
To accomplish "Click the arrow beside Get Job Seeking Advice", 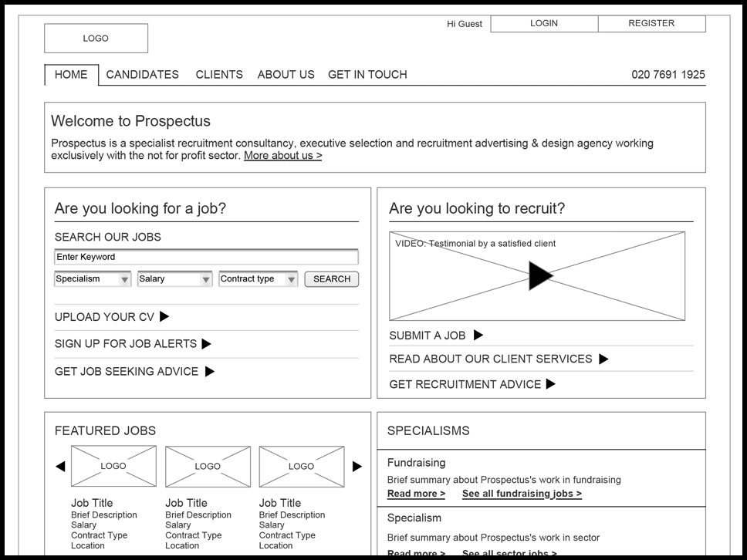I will tap(210, 372).
